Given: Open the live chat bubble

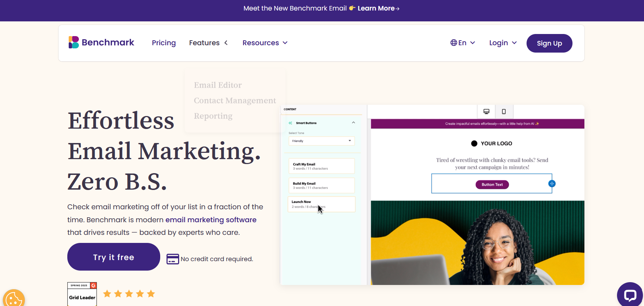Looking at the screenshot, I should click(x=630, y=295).
